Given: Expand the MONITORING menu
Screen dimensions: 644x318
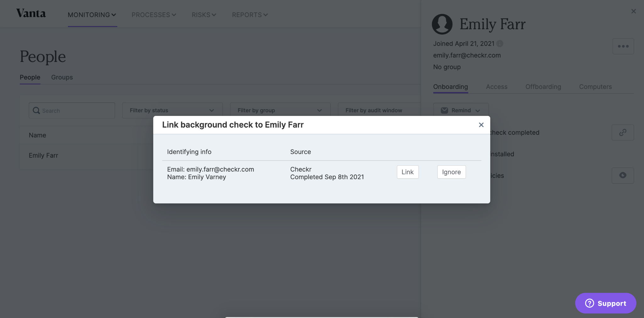Looking at the screenshot, I should [x=92, y=15].
